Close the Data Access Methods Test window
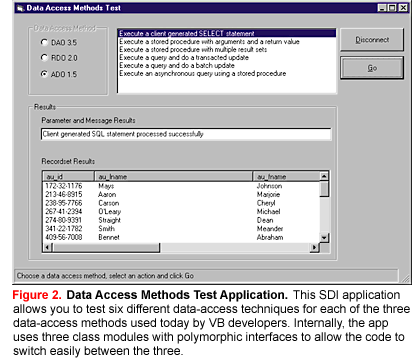 coord(403,8)
